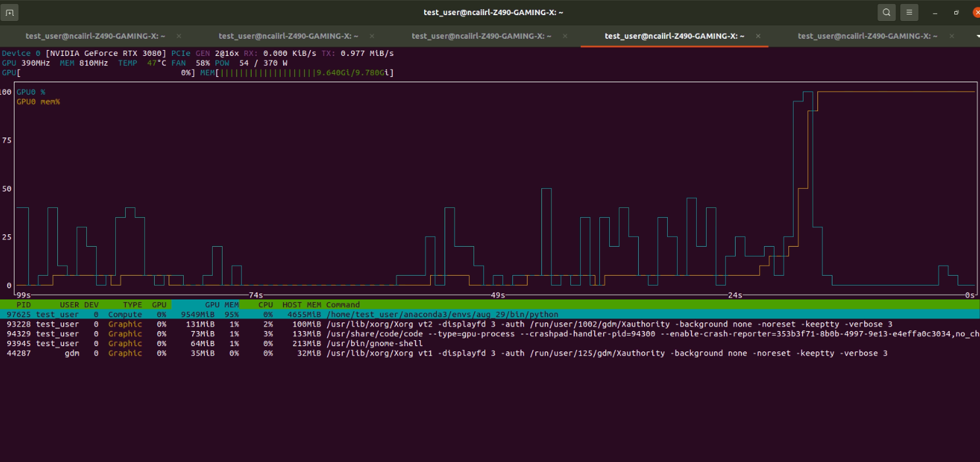The height and width of the screenshot is (462, 980).
Task: Open the tab overflow chevron on the right
Action: click(x=975, y=36)
